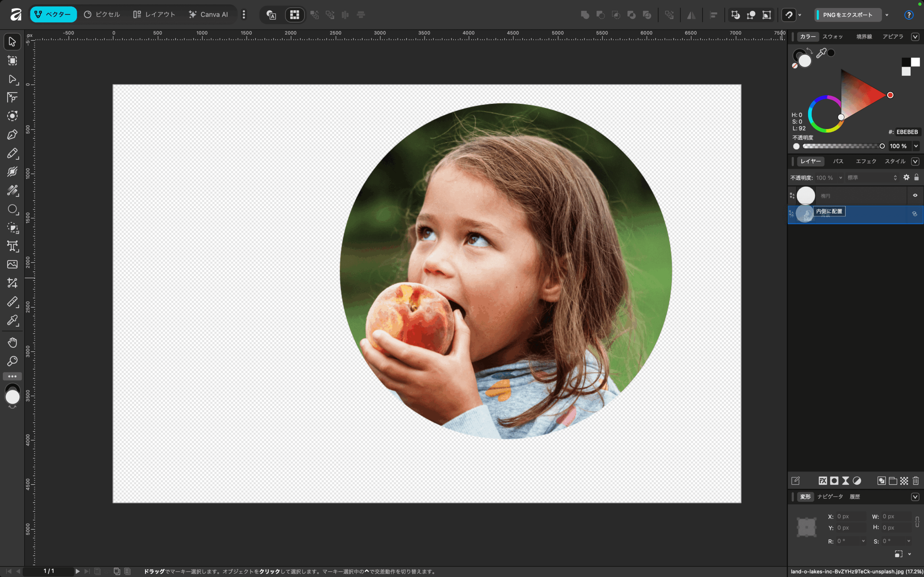Select the Place Image tool
This screenshot has height=577, width=924.
coord(12,264)
